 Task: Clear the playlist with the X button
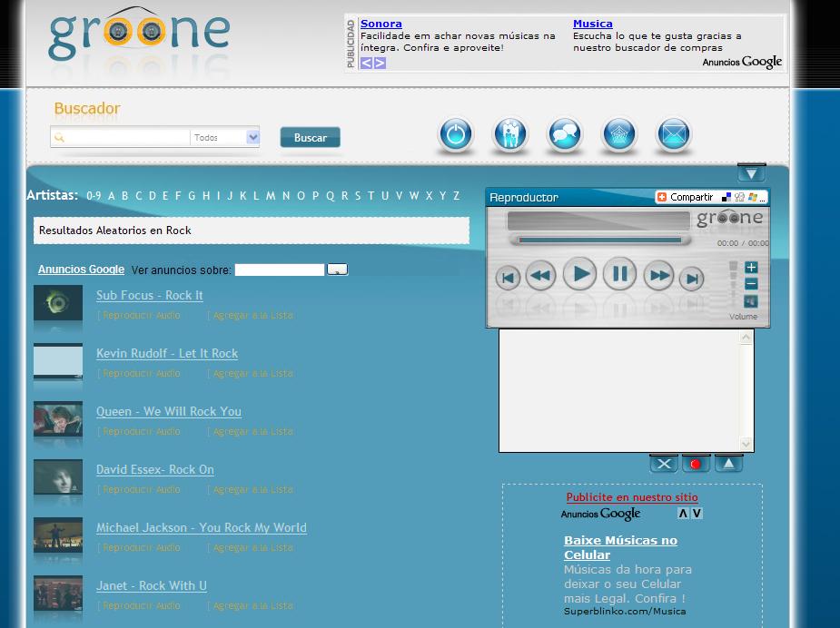(x=664, y=464)
